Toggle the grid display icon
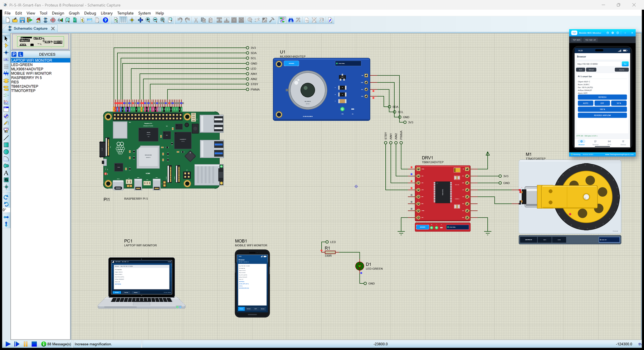The image size is (644, 350). click(123, 20)
